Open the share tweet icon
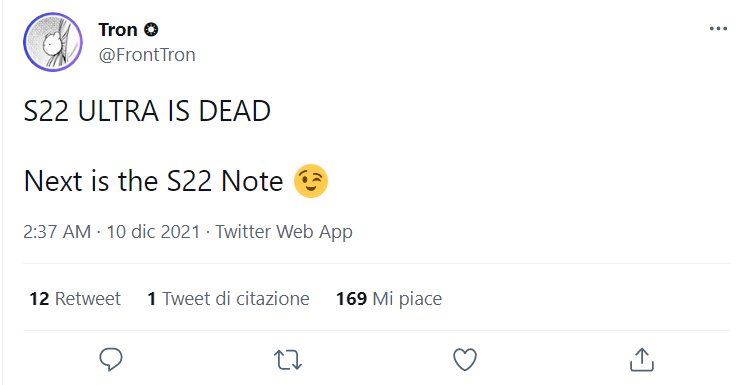 [x=642, y=359]
